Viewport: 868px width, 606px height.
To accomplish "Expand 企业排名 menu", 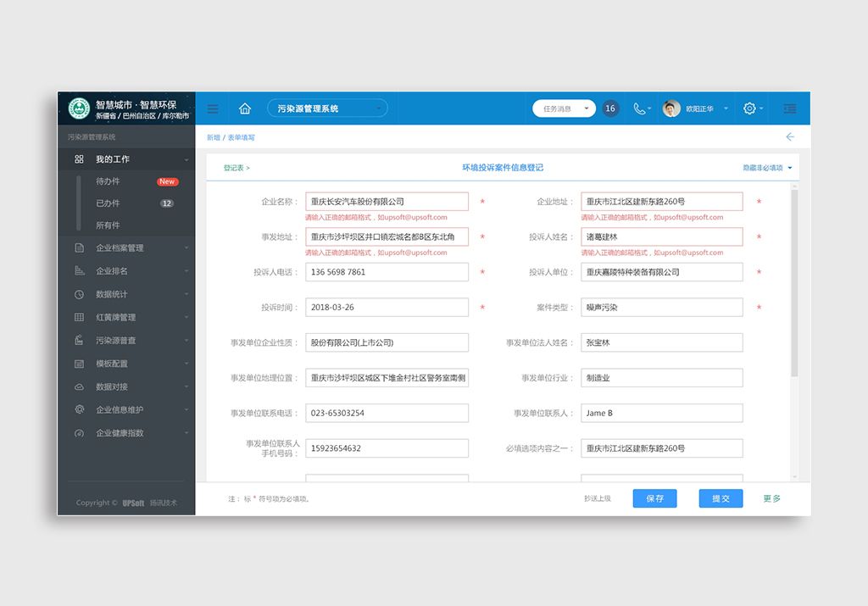I will [126, 271].
